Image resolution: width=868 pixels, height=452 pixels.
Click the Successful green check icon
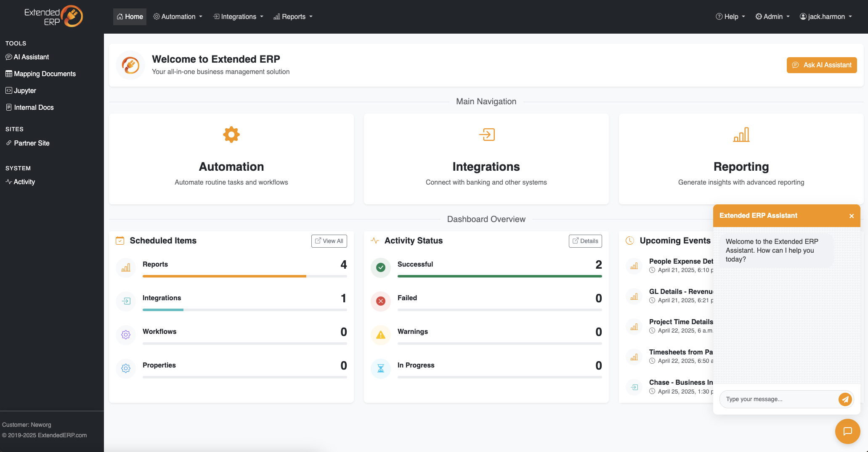tap(381, 267)
